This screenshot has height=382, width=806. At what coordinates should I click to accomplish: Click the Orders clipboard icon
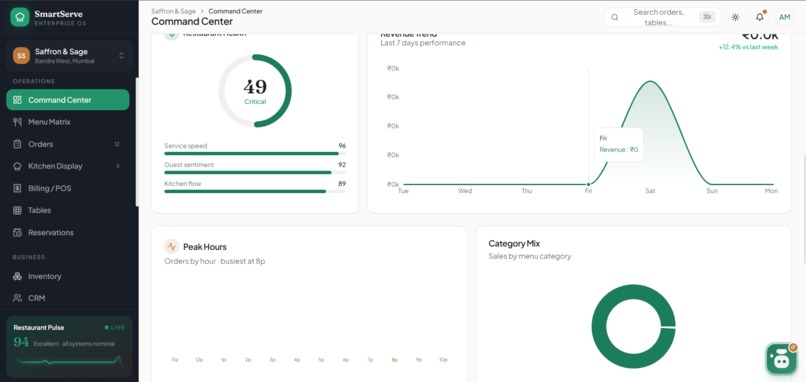point(17,144)
